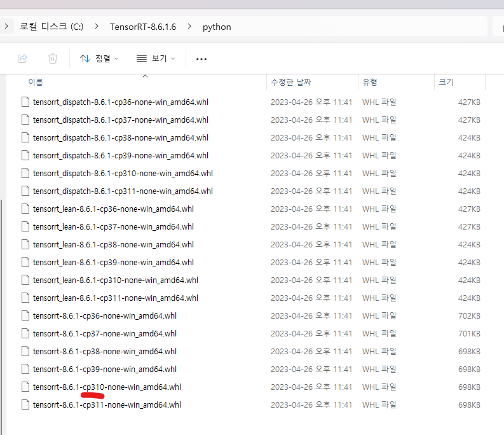Viewport: 504px width, 435px height.
Task: Expand the chevron after 로컬 디스크 (C:)
Action: (97, 26)
